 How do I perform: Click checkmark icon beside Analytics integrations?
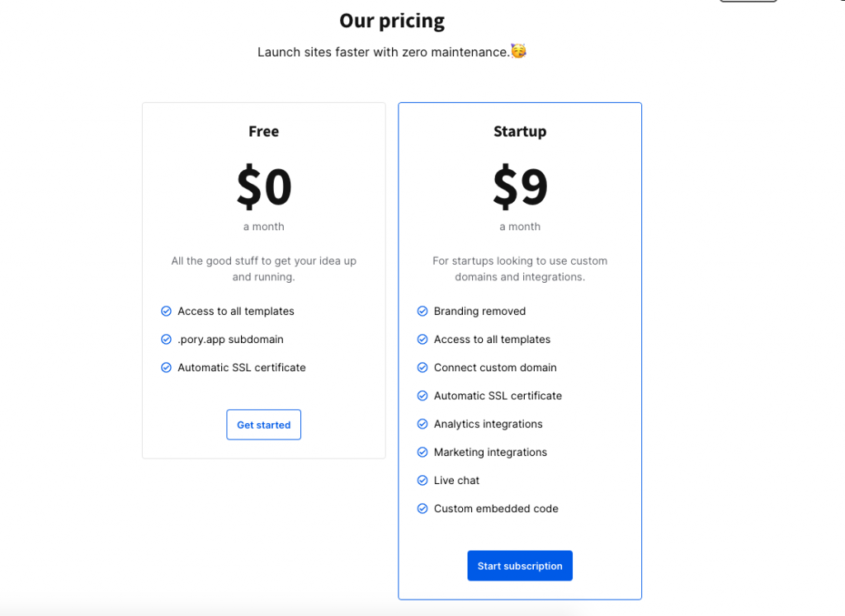tap(422, 424)
